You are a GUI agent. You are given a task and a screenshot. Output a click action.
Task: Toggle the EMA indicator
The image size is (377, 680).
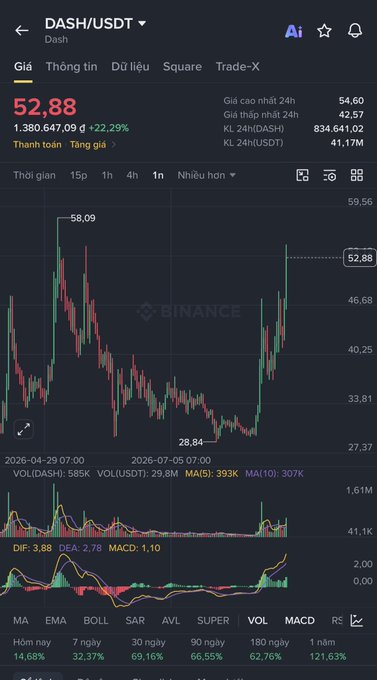tap(56, 621)
